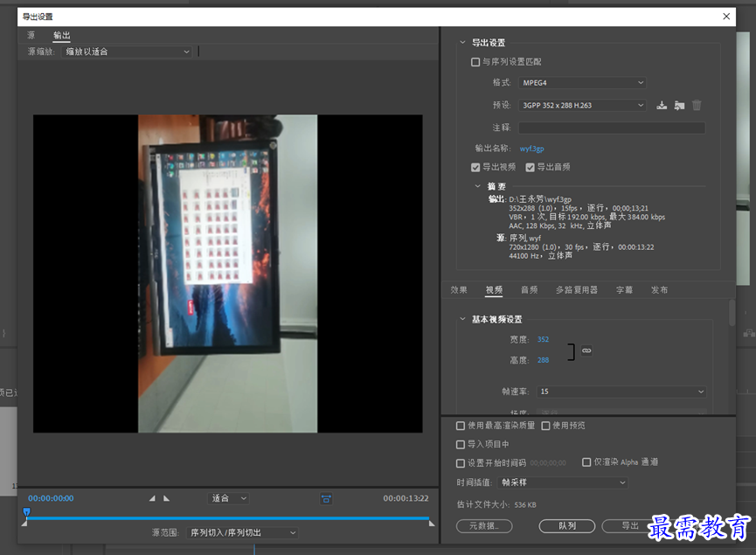Switch to the source tab
This screenshot has width=756, height=555.
tap(31, 35)
